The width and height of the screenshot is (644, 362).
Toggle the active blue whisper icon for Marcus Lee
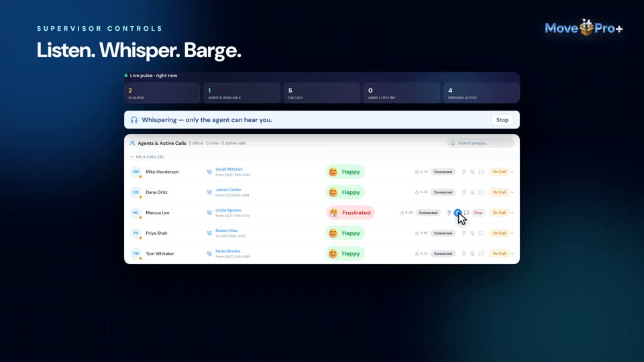[x=458, y=213]
